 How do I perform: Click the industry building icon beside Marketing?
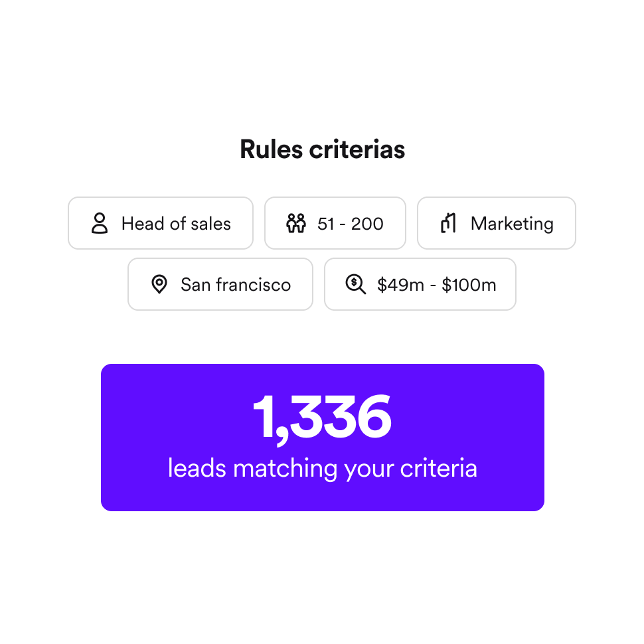449,223
